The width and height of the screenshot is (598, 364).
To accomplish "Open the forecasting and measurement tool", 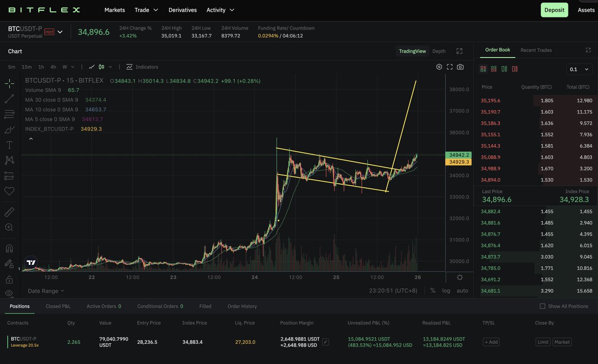I will [9, 176].
